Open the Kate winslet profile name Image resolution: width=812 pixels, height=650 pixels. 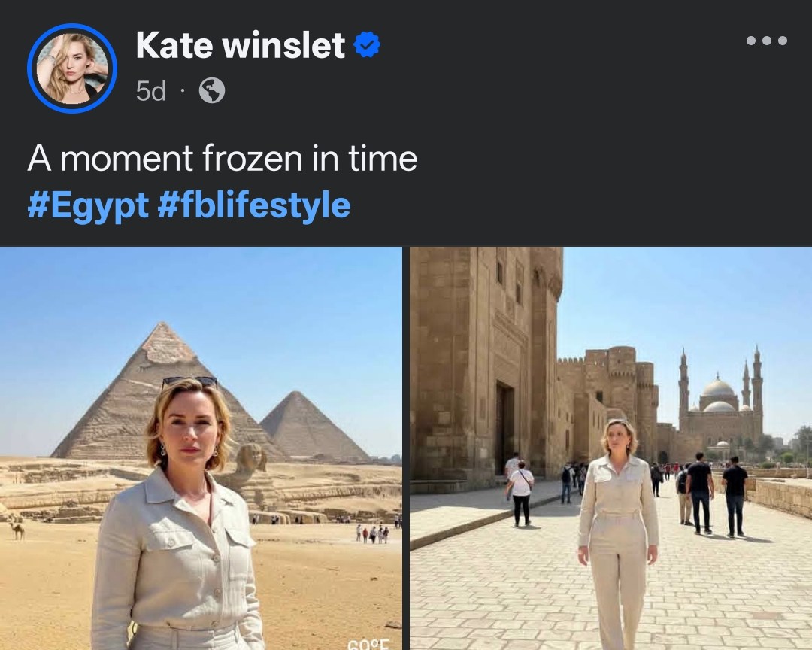coord(240,46)
